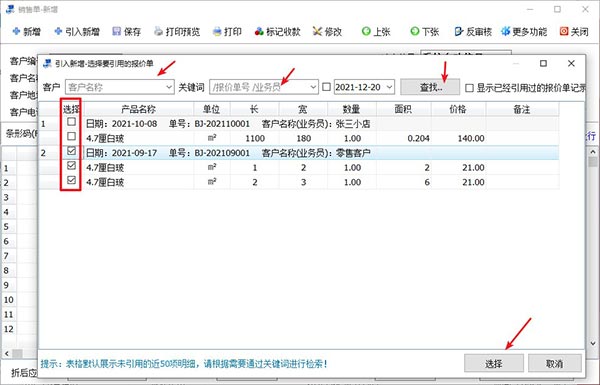
Task: Go to next record with 下张
Action: [424, 31]
